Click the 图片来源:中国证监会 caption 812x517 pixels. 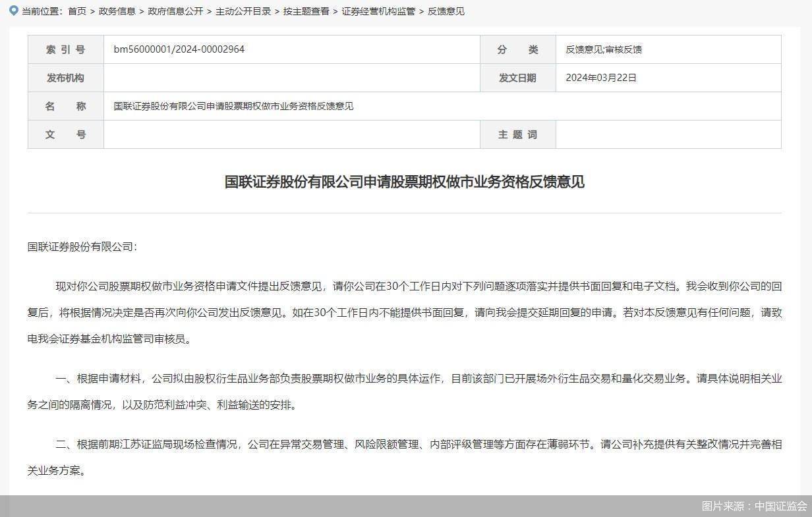click(x=754, y=506)
